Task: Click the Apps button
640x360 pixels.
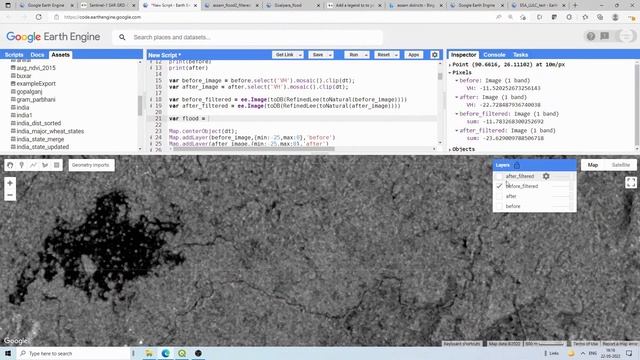Action: tap(413, 55)
